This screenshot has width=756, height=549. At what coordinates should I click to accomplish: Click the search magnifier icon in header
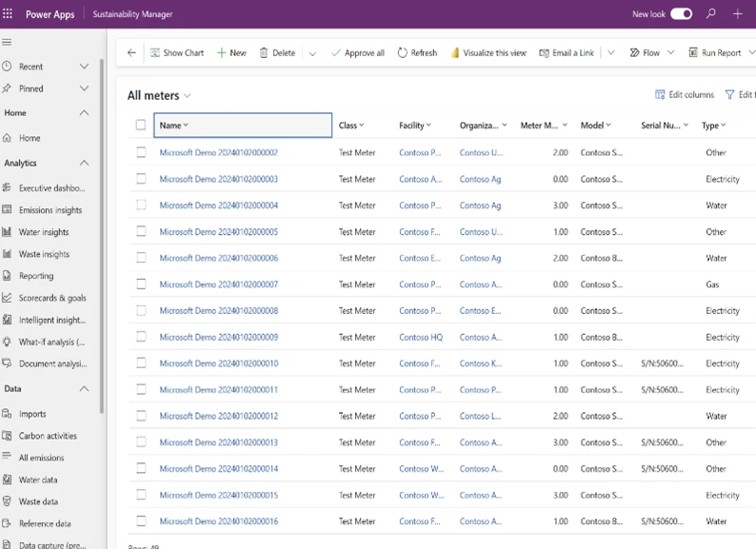[711, 14]
